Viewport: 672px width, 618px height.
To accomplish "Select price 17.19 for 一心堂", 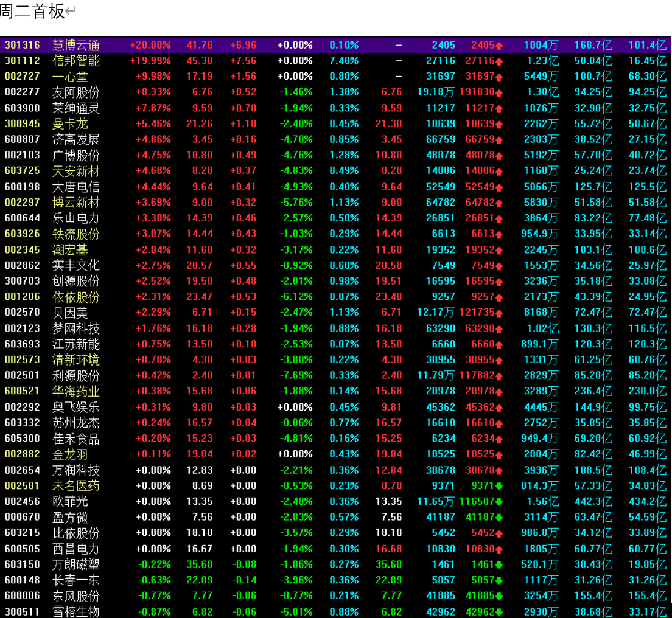I will (199, 76).
